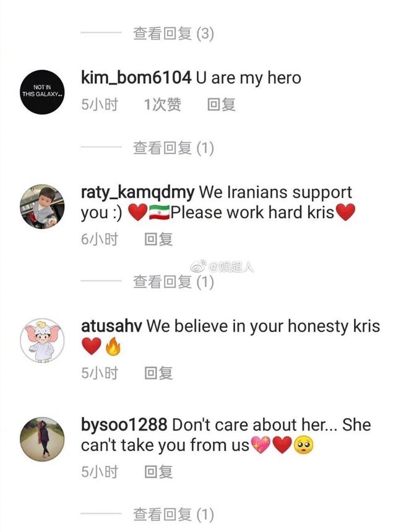
Task: Open the raty_kamqdmy username link
Action: (x=137, y=192)
